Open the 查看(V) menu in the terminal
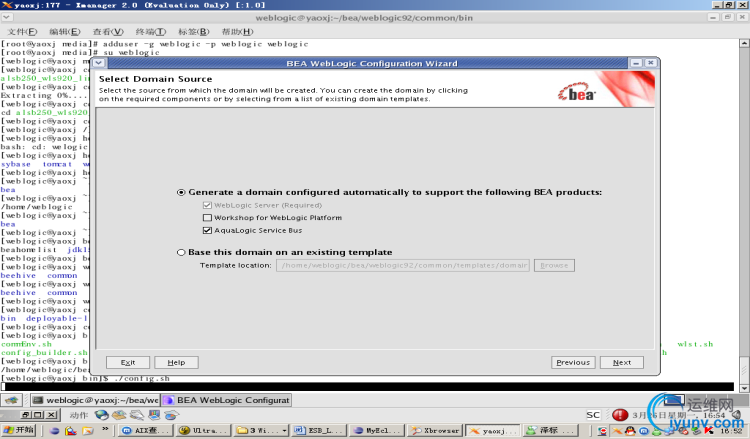Screen dimensions: 750x439 [x=108, y=32]
